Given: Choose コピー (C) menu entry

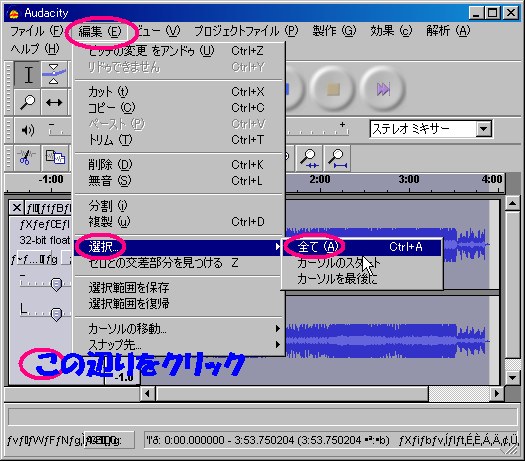Looking at the screenshot, I should pyautogui.click(x=179, y=107).
